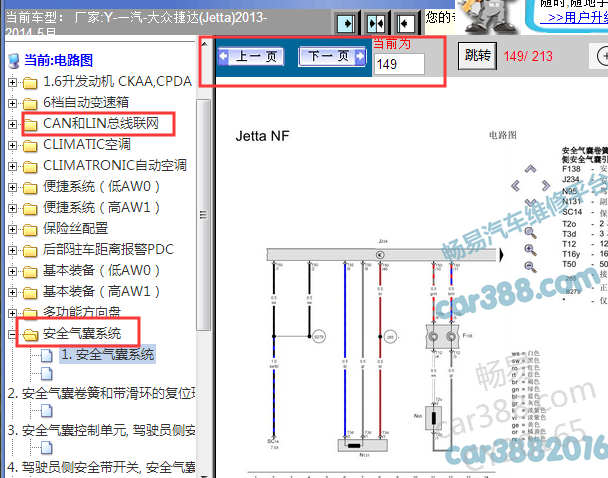Click the folder icon of 基本装备（高AW1）
608x478 pixels.
(30, 292)
